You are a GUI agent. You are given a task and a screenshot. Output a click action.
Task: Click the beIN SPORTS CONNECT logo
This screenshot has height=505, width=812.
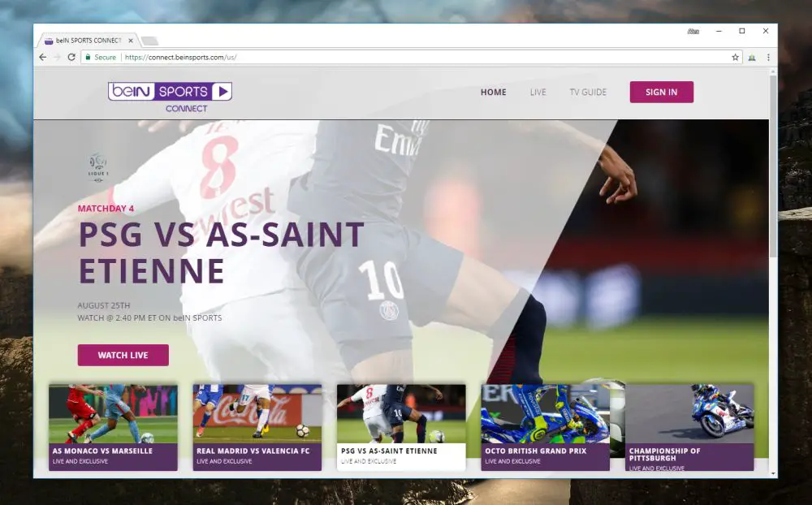click(x=170, y=97)
